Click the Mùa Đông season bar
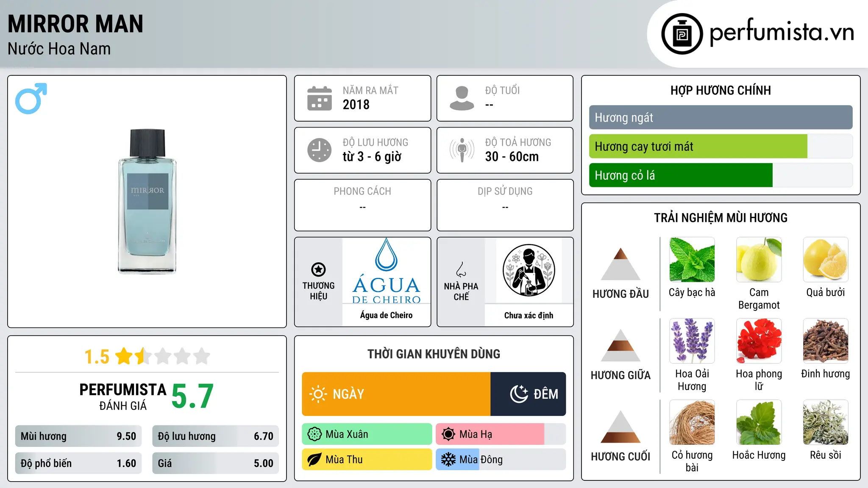The image size is (868, 488). point(501,460)
